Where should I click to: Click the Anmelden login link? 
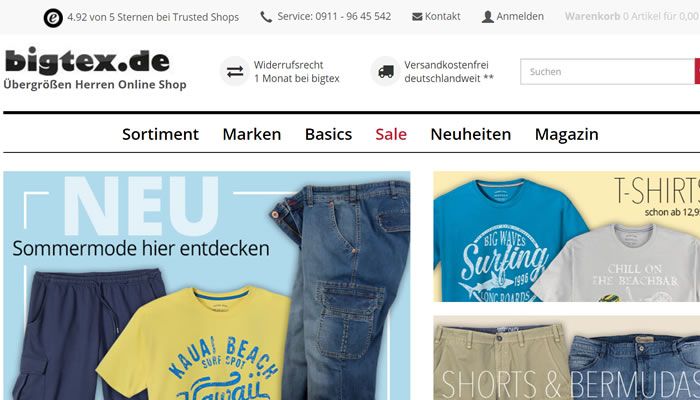(x=520, y=17)
